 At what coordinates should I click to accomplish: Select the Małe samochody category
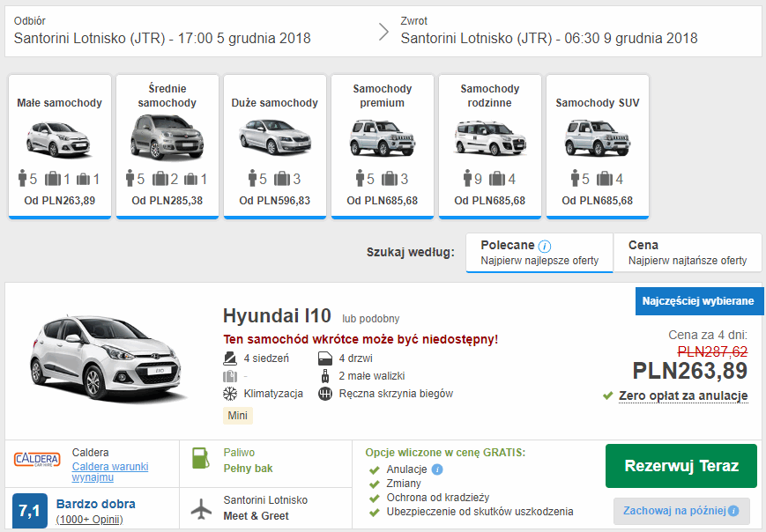coord(60,146)
